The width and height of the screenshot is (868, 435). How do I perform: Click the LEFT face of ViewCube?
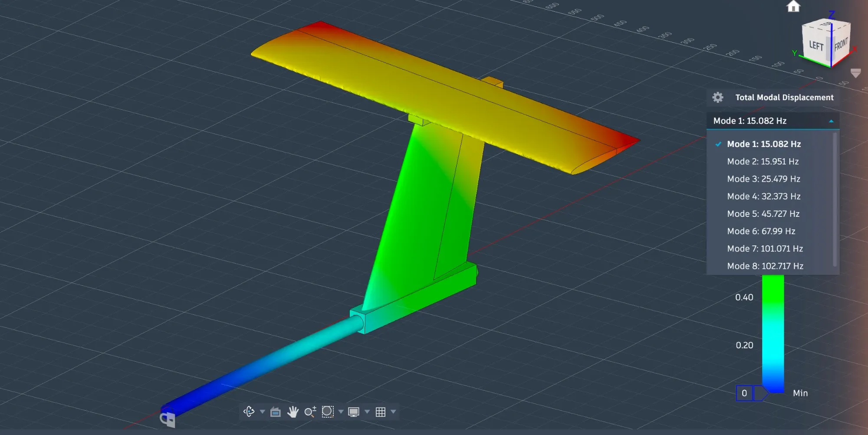816,46
